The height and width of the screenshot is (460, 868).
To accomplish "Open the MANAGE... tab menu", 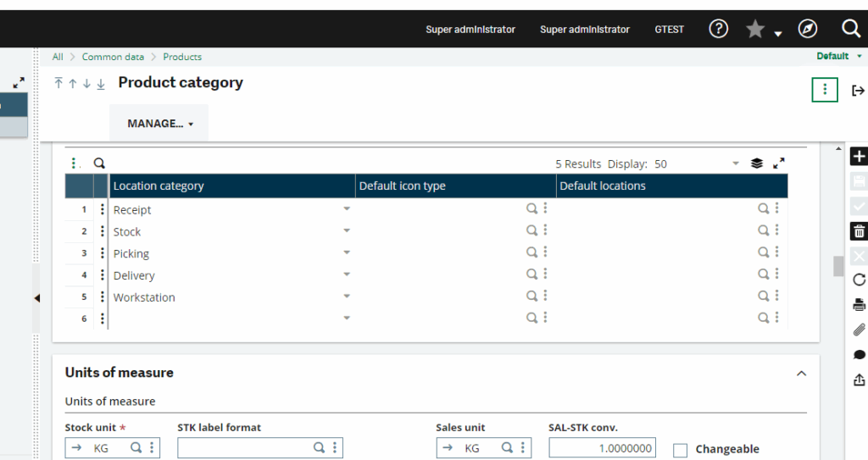I will (159, 124).
